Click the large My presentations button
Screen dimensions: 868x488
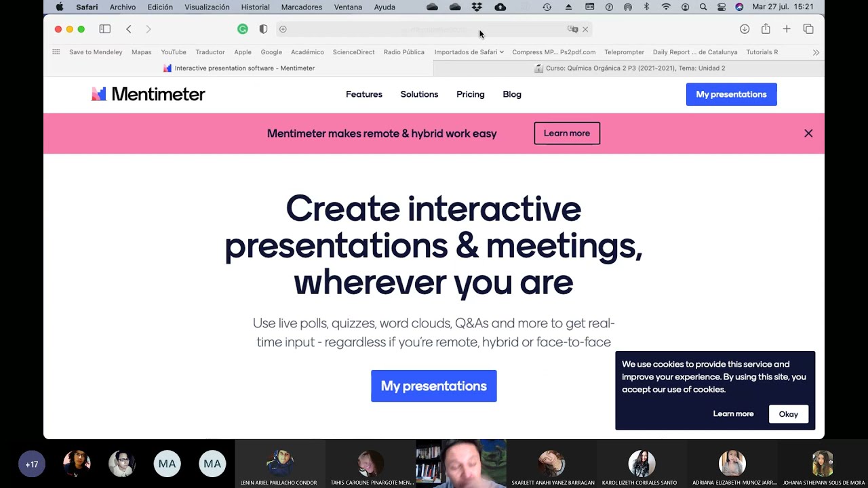[434, 386]
